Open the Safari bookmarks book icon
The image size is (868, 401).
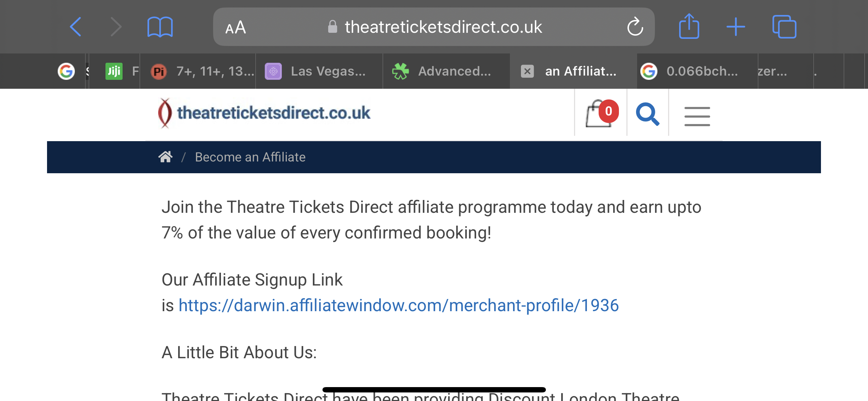tap(160, 27)
